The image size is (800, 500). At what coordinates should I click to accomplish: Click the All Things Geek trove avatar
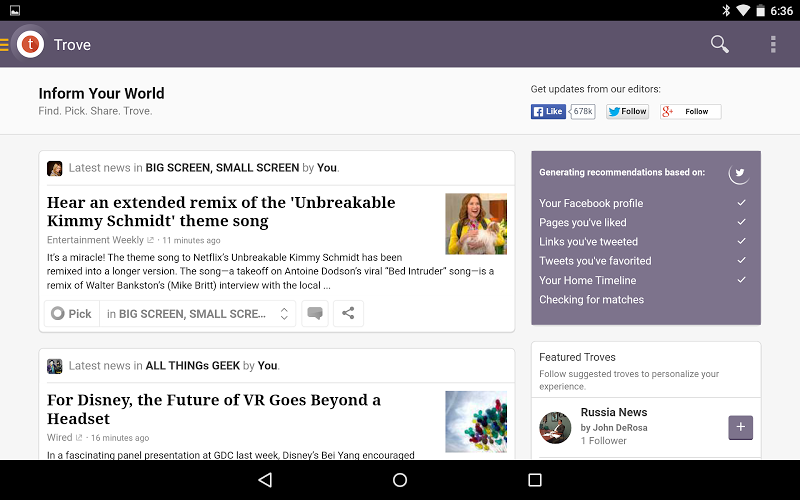click(x=55, y=366)
